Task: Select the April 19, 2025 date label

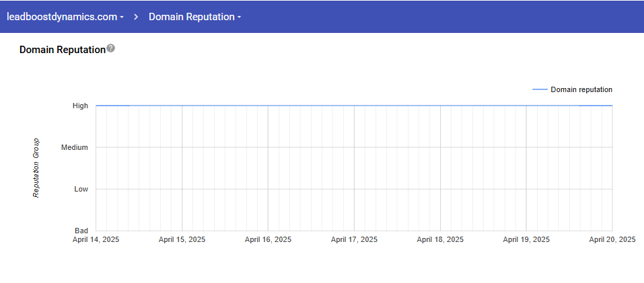Action: pyautogui.click(x=526, y=239)
